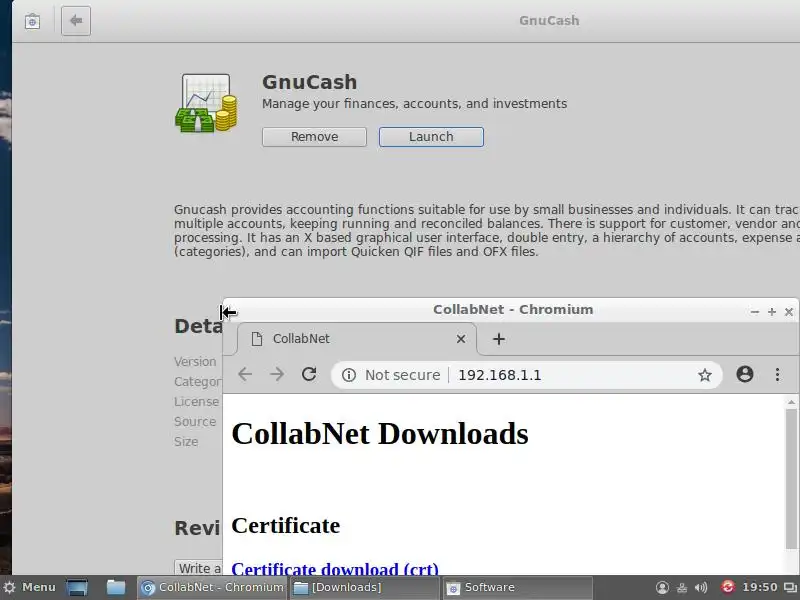The image size is (800, 600).
Task: Launch GnuCash
Action: click(431, 137)
